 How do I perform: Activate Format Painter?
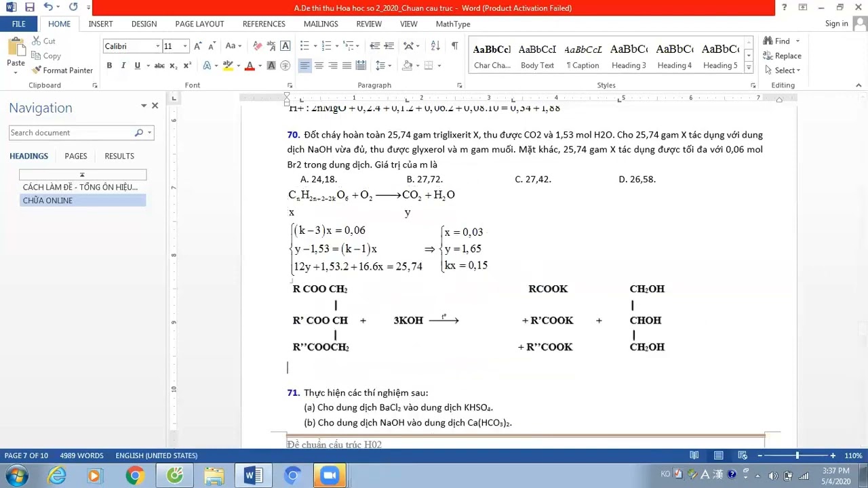(x=62, y=70)
